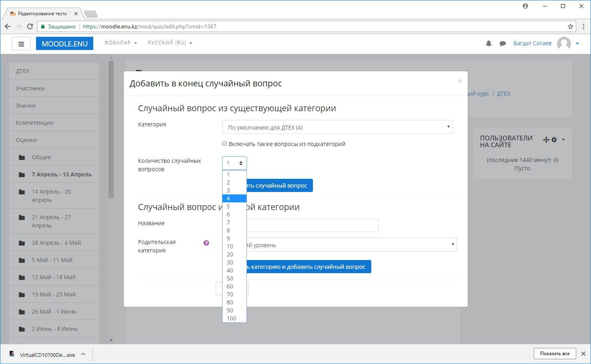Reload the page with refresh icon
The width and height of the screenshot is (591, 364).
point(30,26)
